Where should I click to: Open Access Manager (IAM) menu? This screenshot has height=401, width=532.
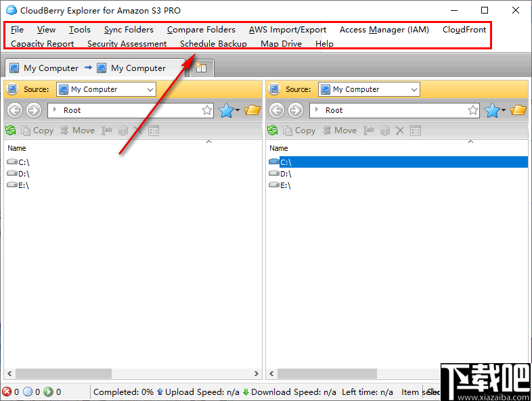tap(384, 30)
